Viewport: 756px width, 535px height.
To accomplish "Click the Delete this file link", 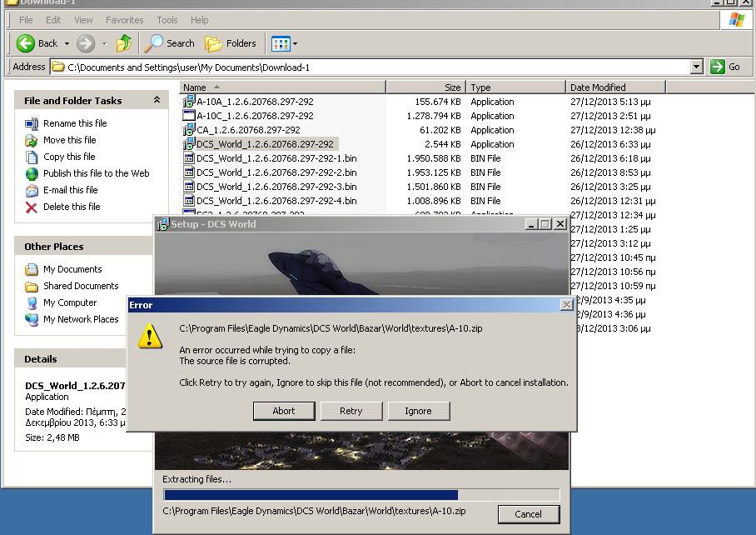I will pyautogui.click(x=72, y=207).
